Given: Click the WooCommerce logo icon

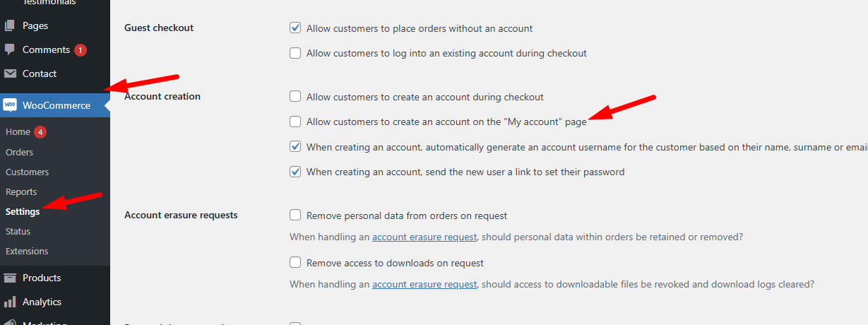Looking at the screenshot, I should 10,105.
